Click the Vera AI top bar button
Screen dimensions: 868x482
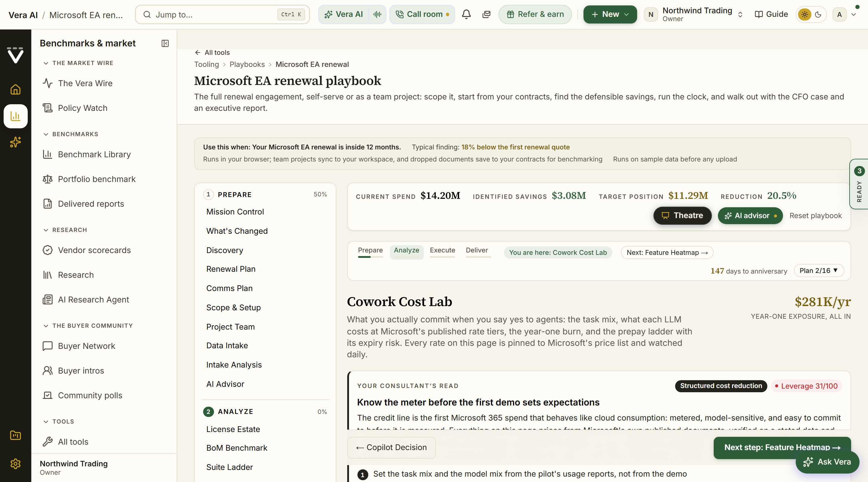pyautogui.click(x=344, y=14)
